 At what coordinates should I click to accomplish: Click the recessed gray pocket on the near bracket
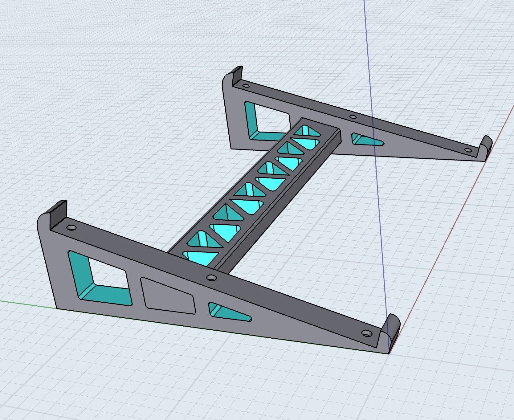(x=169, y=296)
